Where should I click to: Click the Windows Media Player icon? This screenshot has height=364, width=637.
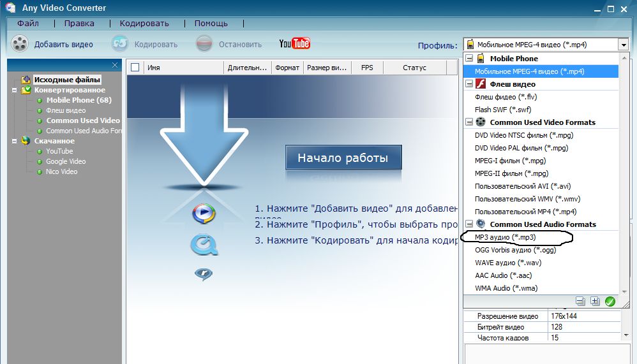point(204,213)
